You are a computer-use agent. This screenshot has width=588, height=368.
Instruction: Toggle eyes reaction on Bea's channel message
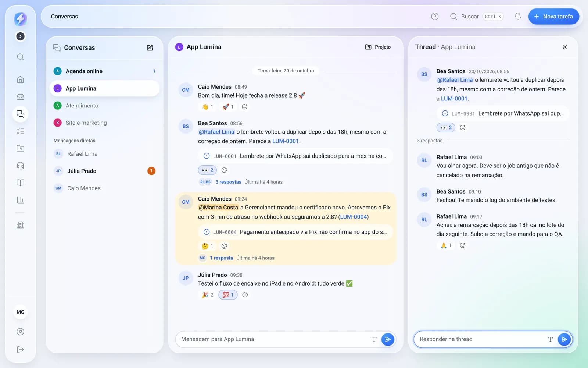208,170
